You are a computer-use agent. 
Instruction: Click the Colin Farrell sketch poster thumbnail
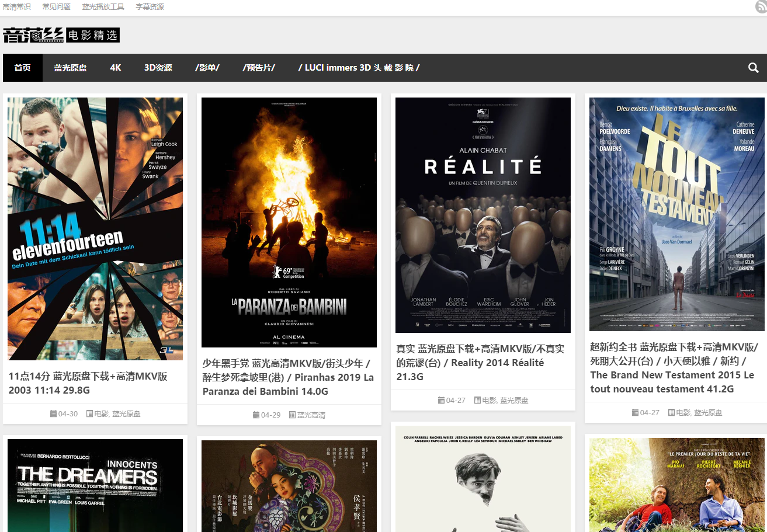click(x=483, y=479)
